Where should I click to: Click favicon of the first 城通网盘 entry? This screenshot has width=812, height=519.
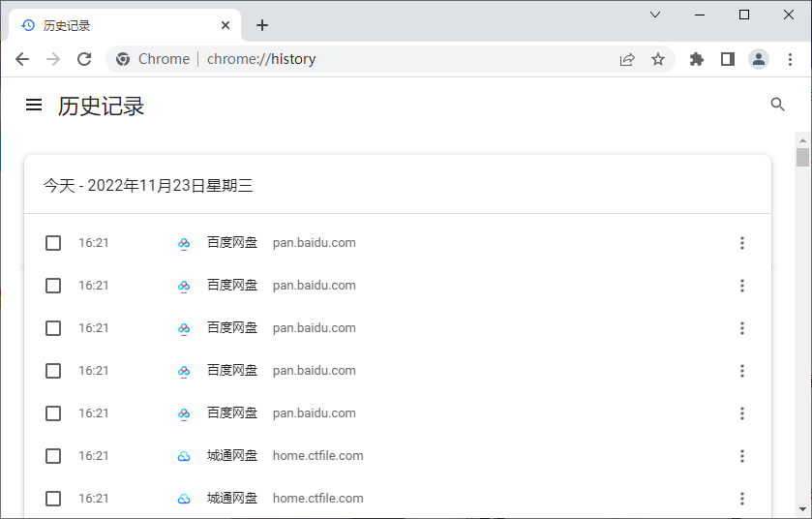pos(184,456)
